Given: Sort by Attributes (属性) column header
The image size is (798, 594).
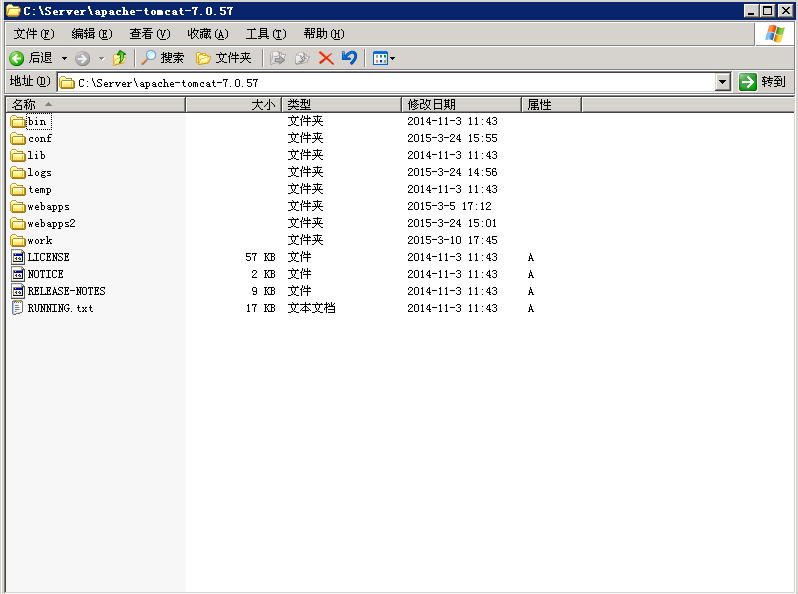Looking at the screenshot, I should 552,104.
